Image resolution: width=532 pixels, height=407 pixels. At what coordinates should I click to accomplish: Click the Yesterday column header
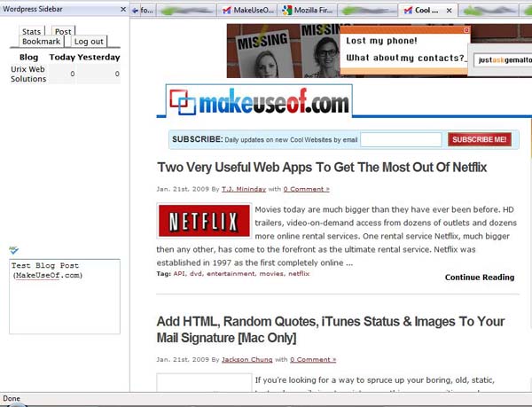(x=98, y=57)
